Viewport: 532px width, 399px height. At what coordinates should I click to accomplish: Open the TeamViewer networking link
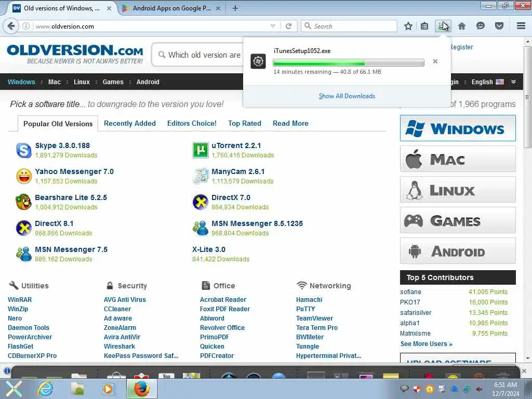click(314, 318)
